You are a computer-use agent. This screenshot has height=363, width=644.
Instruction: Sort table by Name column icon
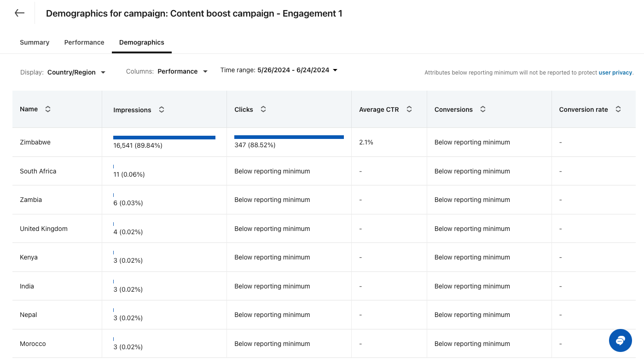(x=48, y=109)
